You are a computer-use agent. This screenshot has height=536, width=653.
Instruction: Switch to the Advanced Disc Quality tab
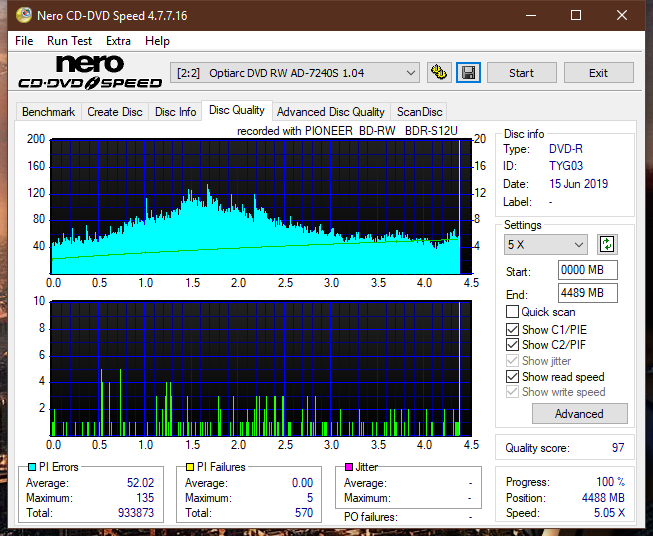pyautogui.click(x=331, y=112)
